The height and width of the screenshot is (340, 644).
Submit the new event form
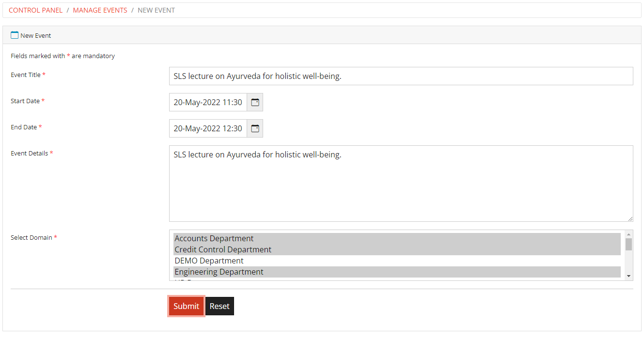tap(186, 306)
